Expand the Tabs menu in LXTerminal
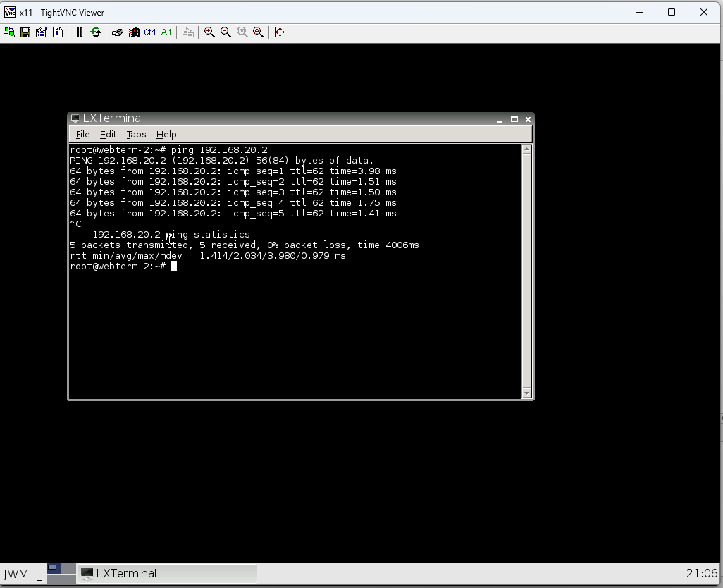This screenshot has height=588, width=723. (x=136, y=135)
